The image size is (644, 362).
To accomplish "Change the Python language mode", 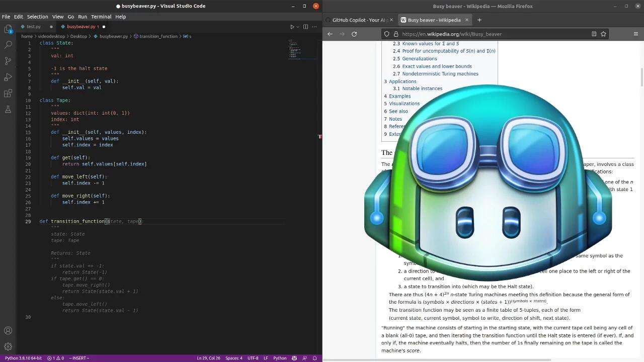I will click(280, 358).
